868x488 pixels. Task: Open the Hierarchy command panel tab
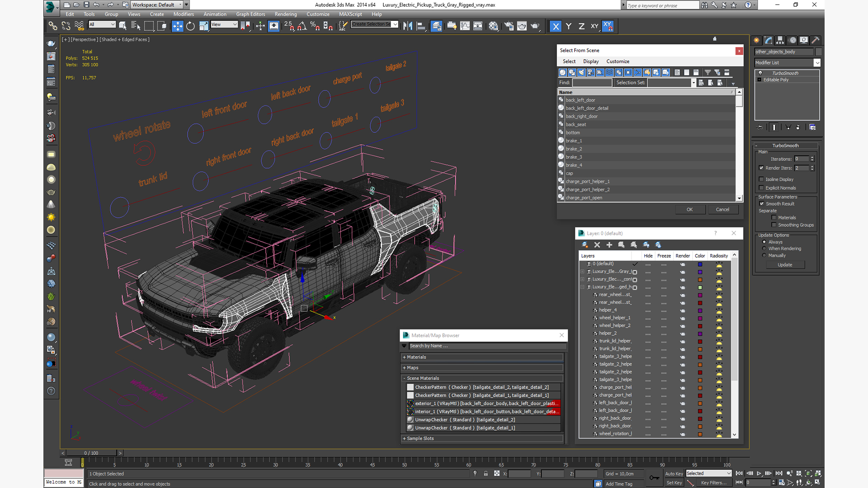coord(780,40)
